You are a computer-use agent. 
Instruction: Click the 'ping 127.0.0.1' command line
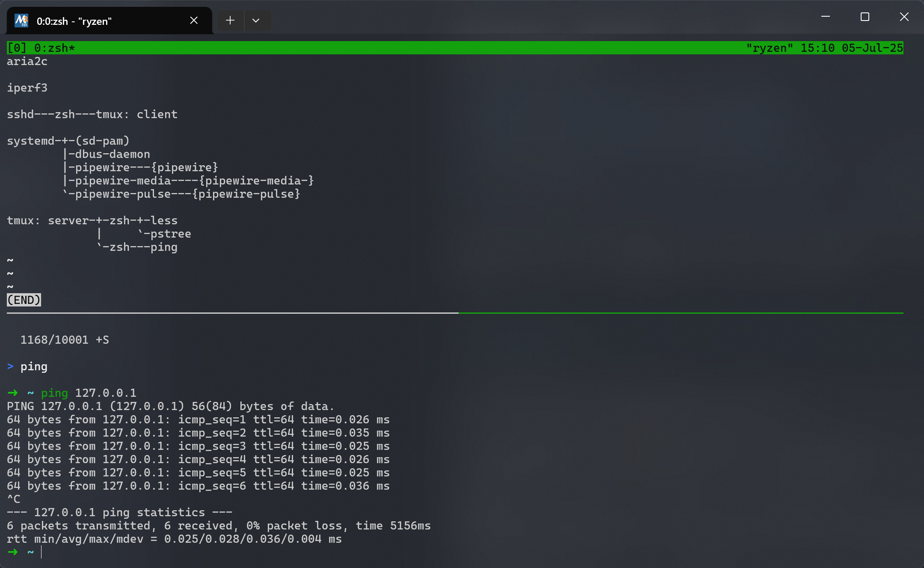point(89,393)
